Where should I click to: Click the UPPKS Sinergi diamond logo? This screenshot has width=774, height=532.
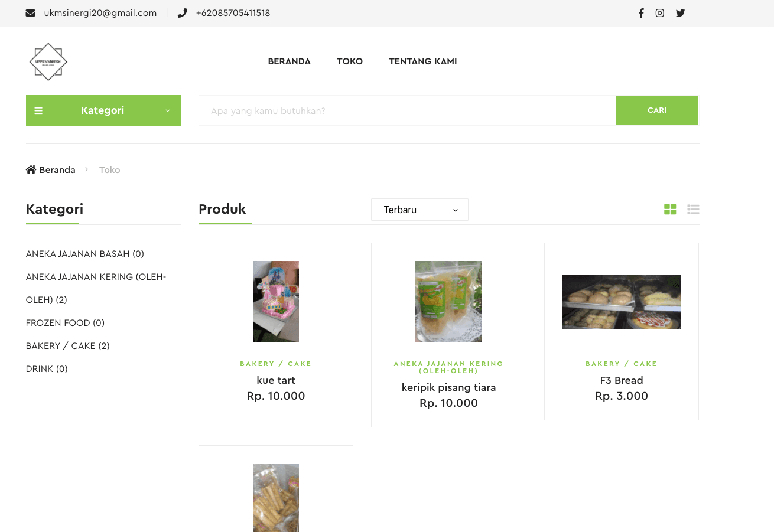point(48,61)
